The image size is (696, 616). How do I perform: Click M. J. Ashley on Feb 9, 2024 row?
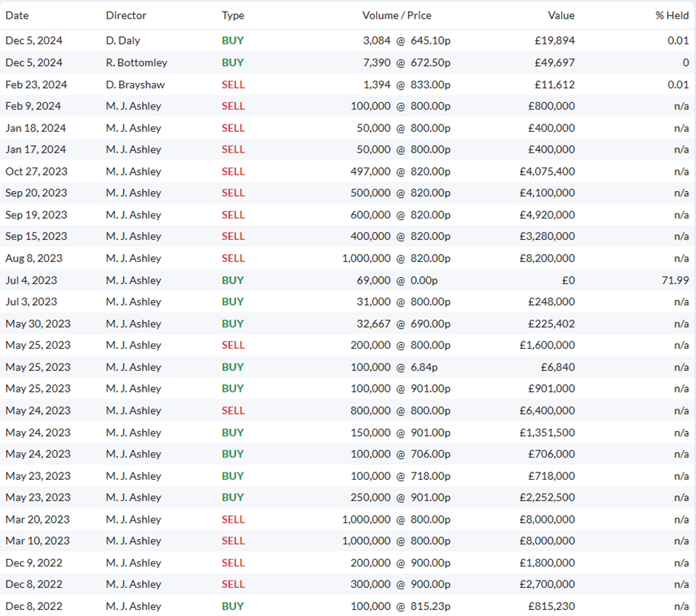coord(133,106)
